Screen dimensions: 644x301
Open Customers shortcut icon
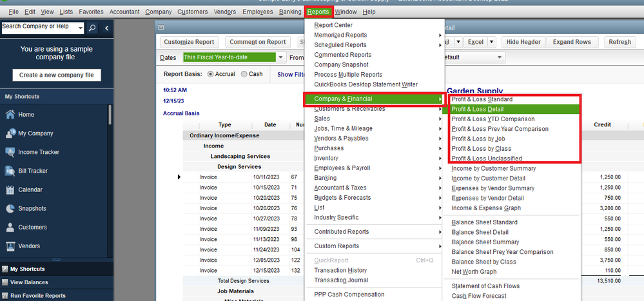10,227
